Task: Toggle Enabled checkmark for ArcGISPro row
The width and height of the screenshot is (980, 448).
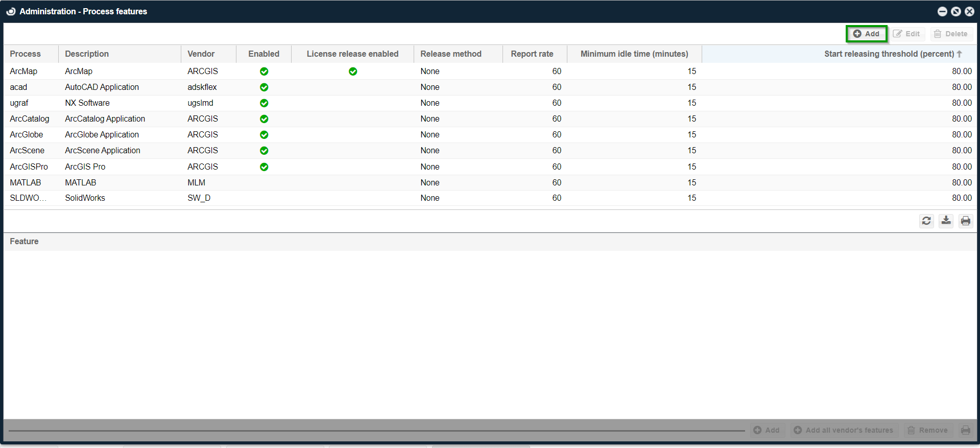Action: coord(264,167)
